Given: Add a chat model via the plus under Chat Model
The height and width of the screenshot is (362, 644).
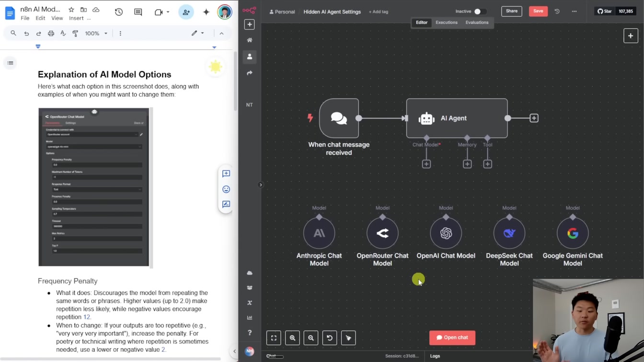Looking at the screenshot, I should click(426, 164).
